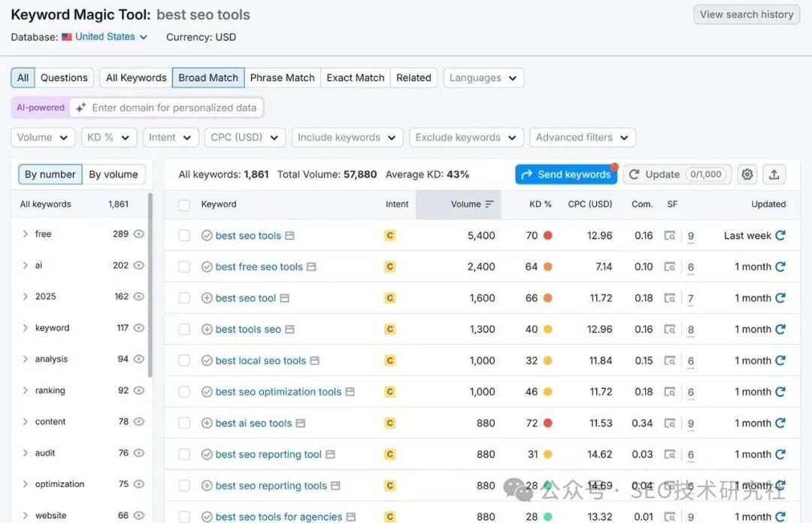Open SERP features icon for 'best ai seo tools'
This screenshot has width=812, height=523.
(670, 423)
